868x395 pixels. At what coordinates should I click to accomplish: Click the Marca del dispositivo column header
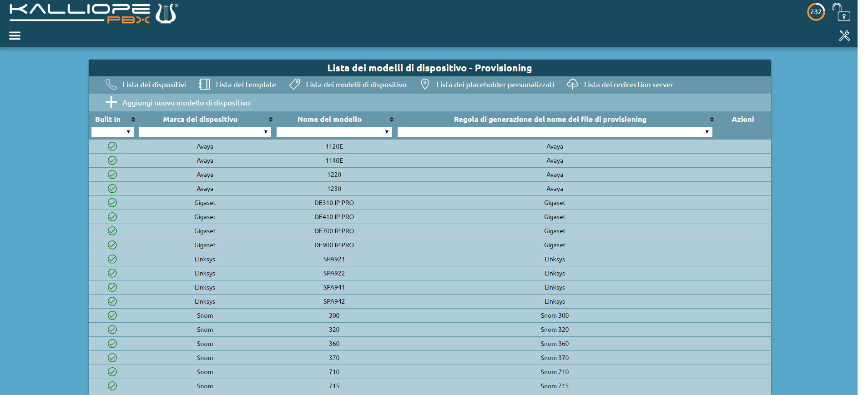click(x=200, y=119)
